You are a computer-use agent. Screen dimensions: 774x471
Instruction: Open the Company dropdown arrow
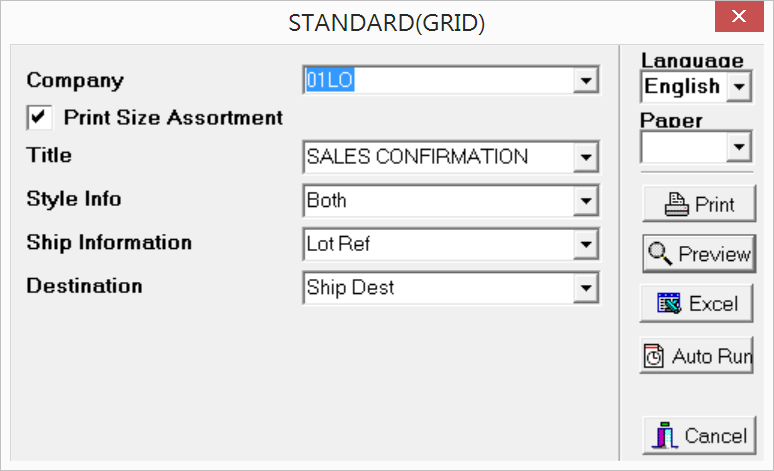pos(586,80)
